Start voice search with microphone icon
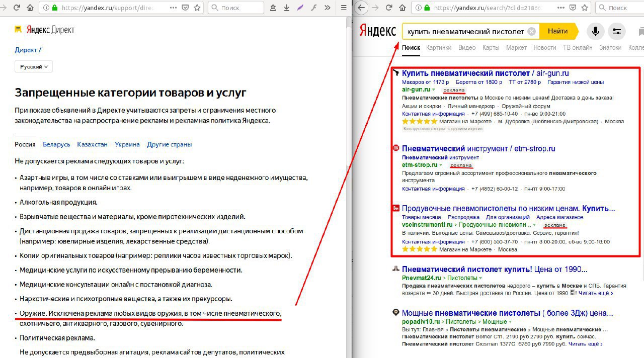The width and height of the screenshot is (644, 358). pos(596,31)
